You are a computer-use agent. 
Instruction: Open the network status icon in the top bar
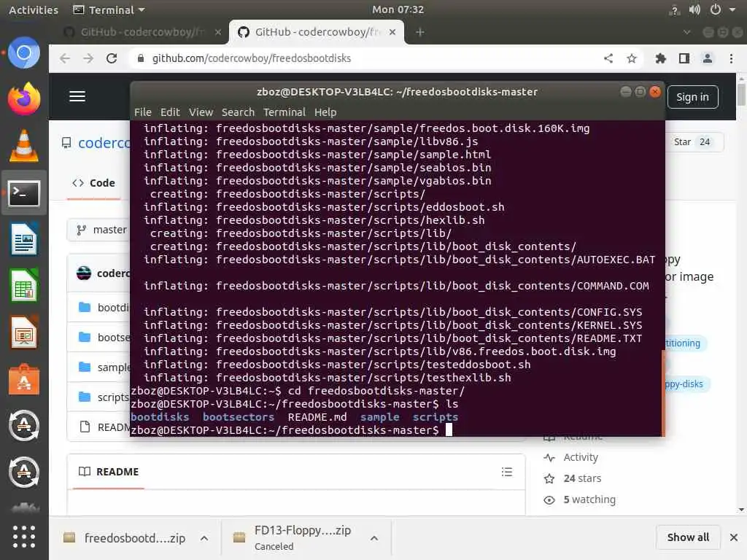tap(674, 9)
